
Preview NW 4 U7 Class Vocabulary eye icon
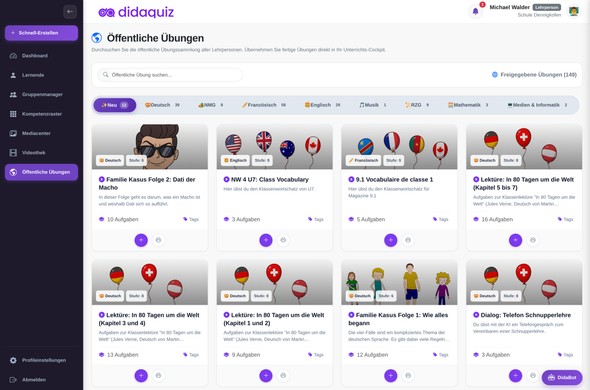click(283, 240)
